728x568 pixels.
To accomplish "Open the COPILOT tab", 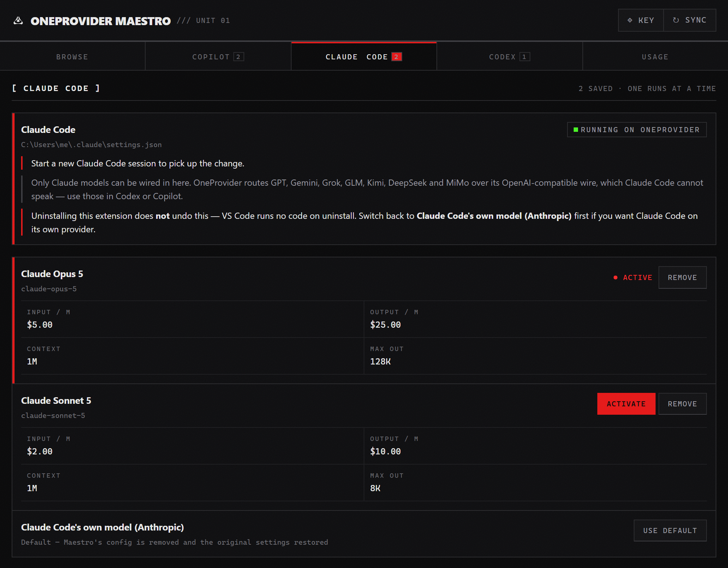I will [218, 57].
